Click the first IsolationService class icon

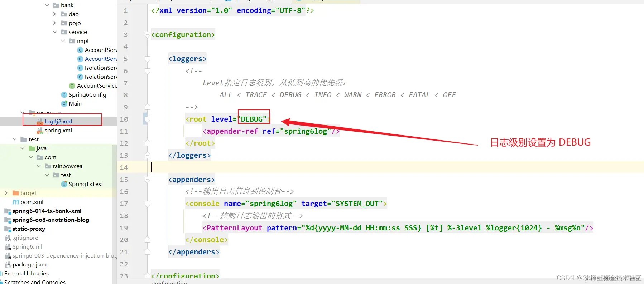tap(80, 68)
